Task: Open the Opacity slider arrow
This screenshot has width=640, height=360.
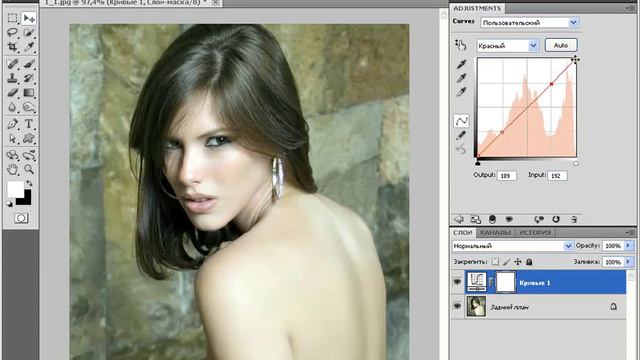Action: pyautogui.click(x=628, y=245)
